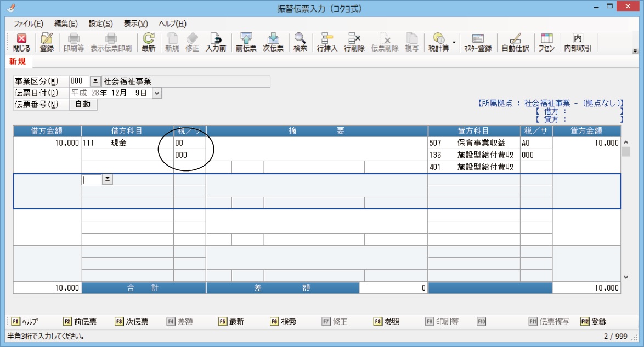Go to previous slip with 前伝票 icon
Screen dimensions: 644x347
tap(246, 42)
